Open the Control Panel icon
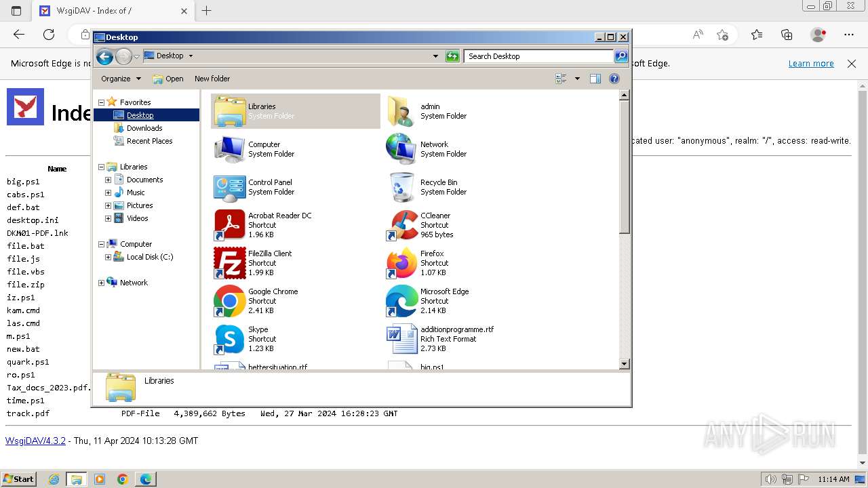Screen dimensions: 868x488 (230, 187)
